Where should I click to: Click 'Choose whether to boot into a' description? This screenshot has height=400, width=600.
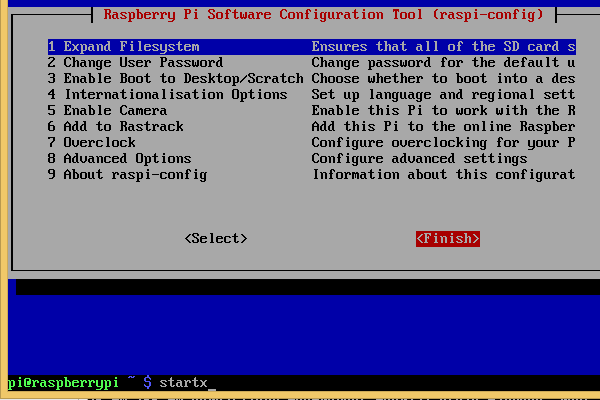(x=427, y=79)
